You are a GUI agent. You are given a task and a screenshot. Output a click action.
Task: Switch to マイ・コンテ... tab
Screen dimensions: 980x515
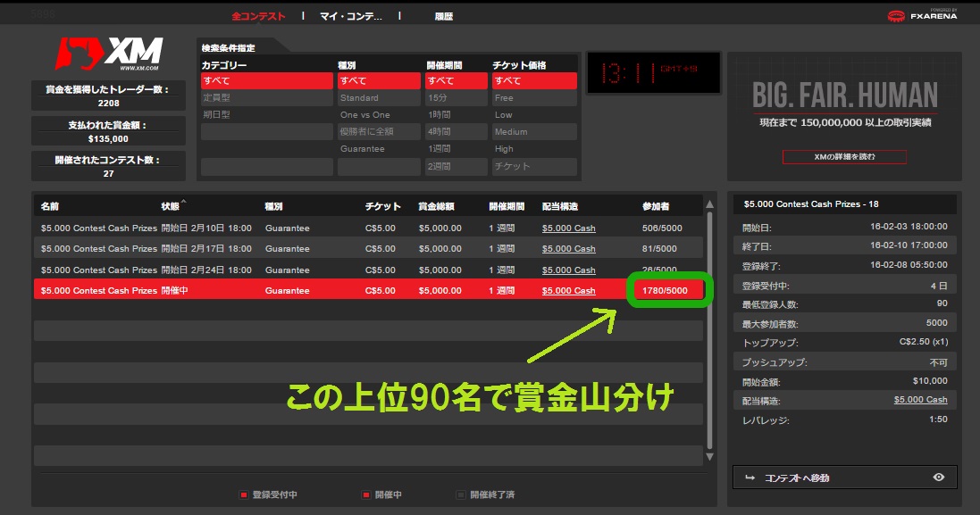coord(350,16)
